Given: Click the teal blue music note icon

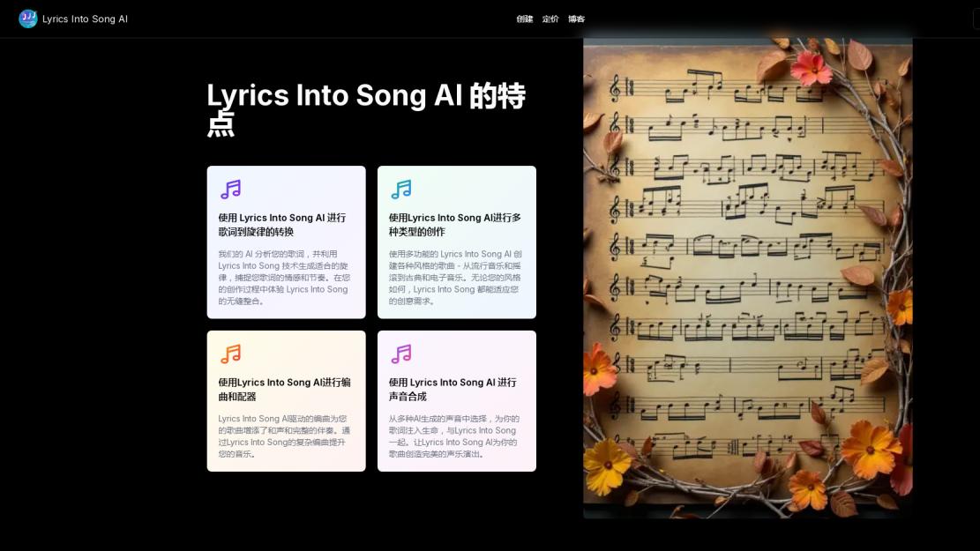Looking at the screenshot, I should [x=401, y=190].
